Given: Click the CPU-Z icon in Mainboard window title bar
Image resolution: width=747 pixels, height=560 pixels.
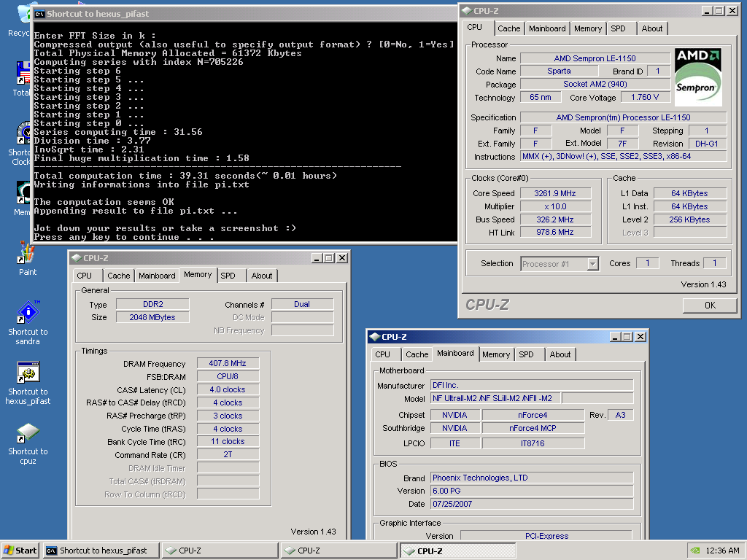Looking at the screenshot, I should (374, 337).
